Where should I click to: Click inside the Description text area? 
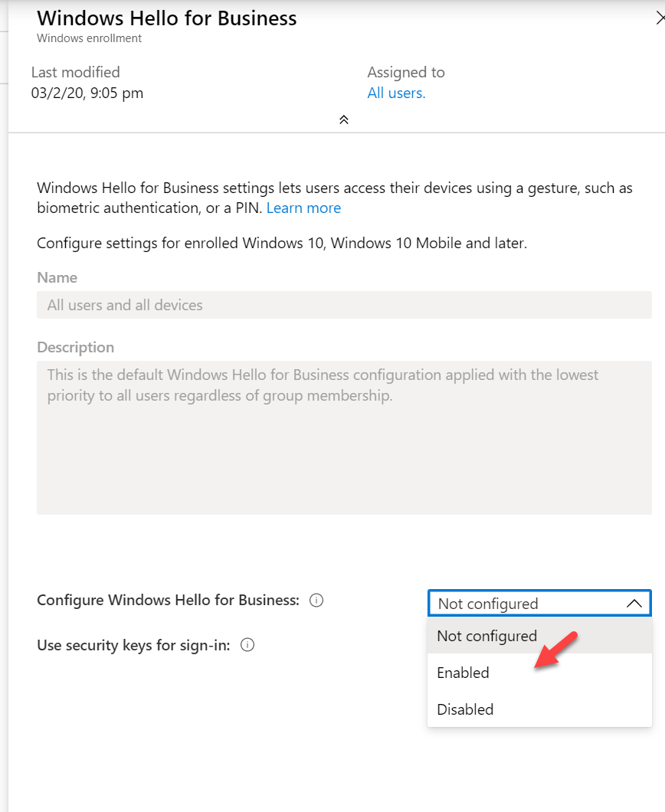(x=344, y=437)
